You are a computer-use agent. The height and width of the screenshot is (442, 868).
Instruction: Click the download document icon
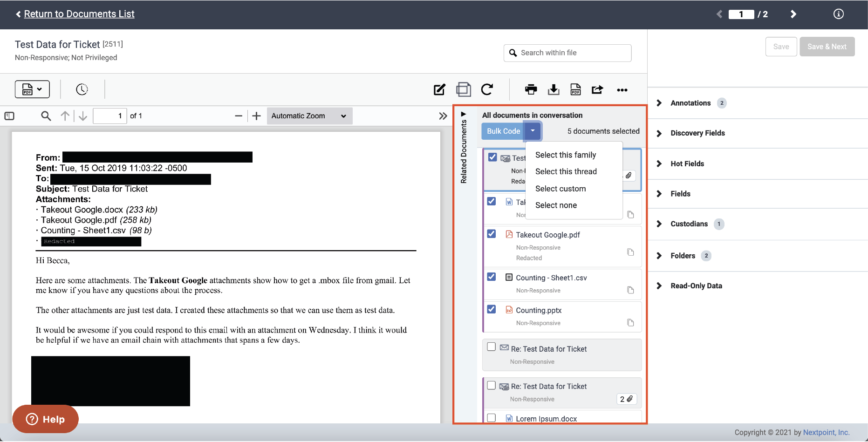point(554,89)
